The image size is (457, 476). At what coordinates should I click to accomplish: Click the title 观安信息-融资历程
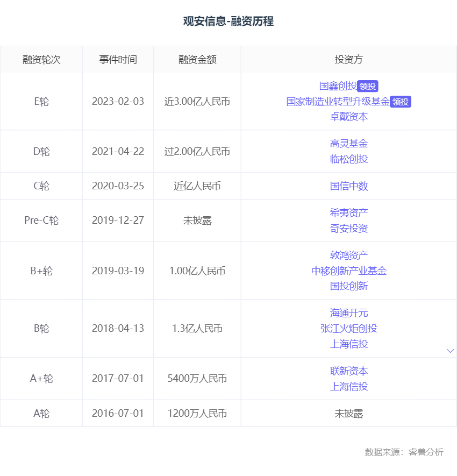coord(228,22)
